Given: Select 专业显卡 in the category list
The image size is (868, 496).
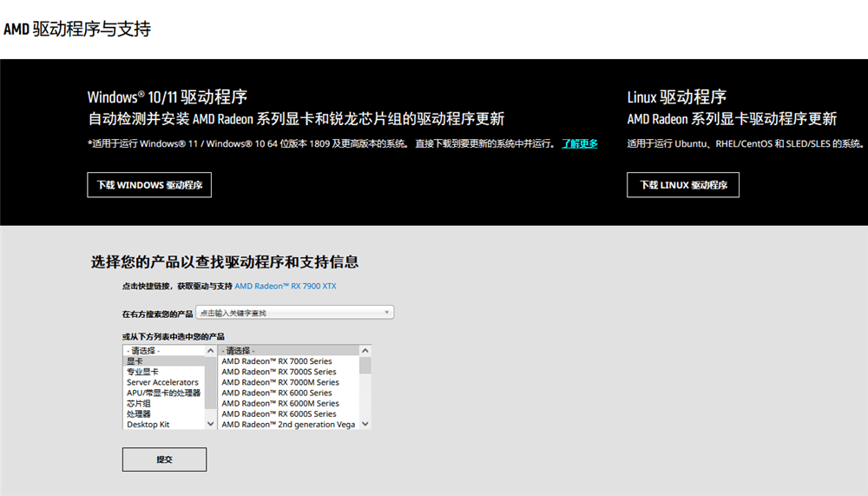Looking at the screenshot, I should [x=143, y=372].
